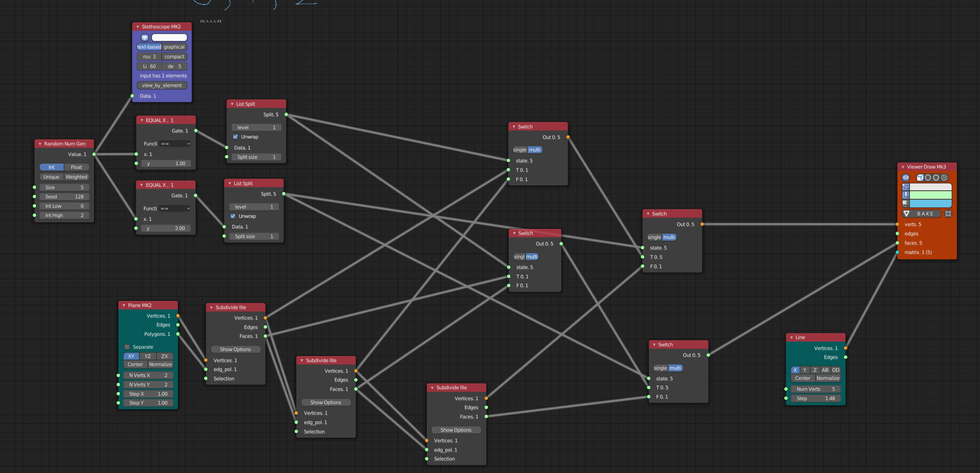Click the Polygons. 1 output socket on Plane MK2
The image size is (980, 473).
[x=178, y=334]
